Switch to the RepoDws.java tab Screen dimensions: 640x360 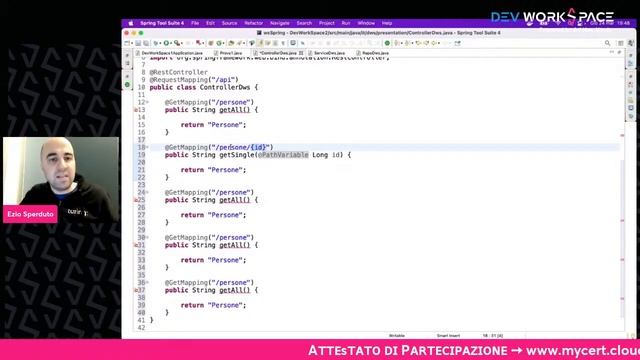click(373, 53)
